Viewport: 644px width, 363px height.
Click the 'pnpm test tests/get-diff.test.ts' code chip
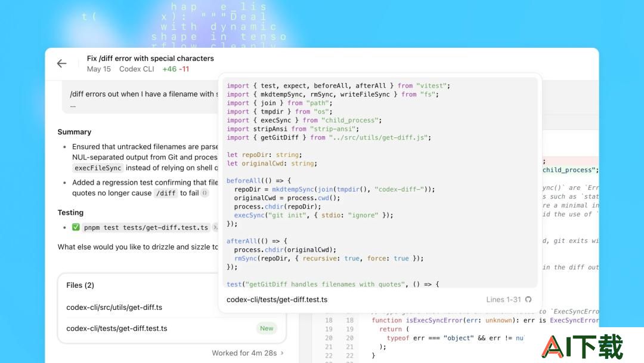[146, 227]
